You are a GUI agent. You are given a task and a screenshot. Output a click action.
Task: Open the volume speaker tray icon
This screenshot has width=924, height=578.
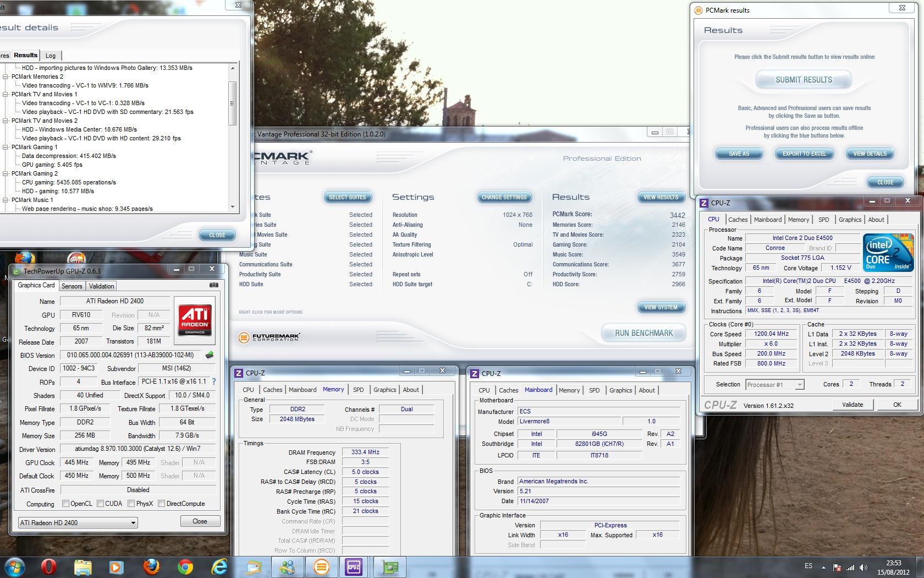click(x=864, y=568)
